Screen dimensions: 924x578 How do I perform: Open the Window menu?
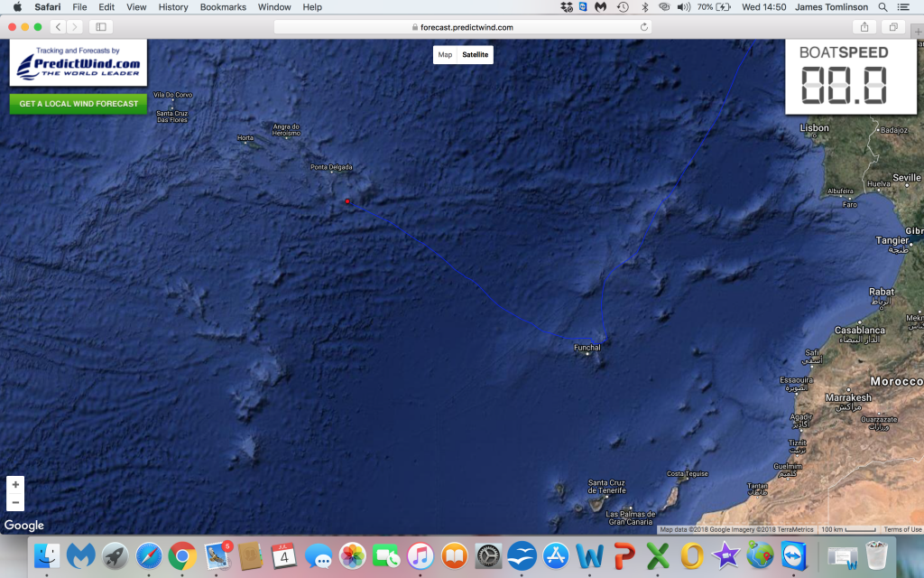pyautogui.click(x=274, y=7)
